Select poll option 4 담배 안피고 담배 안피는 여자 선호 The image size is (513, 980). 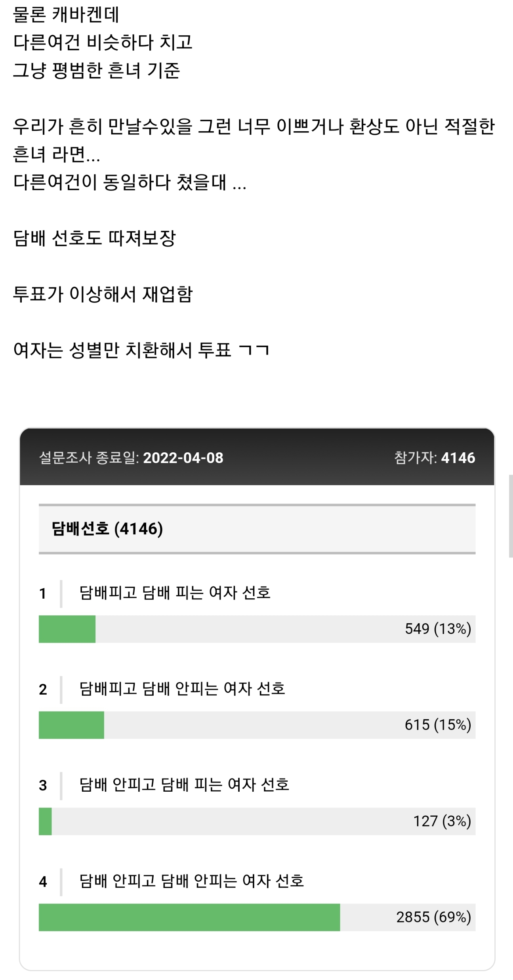pyautogui.click(x=192, y=881)
